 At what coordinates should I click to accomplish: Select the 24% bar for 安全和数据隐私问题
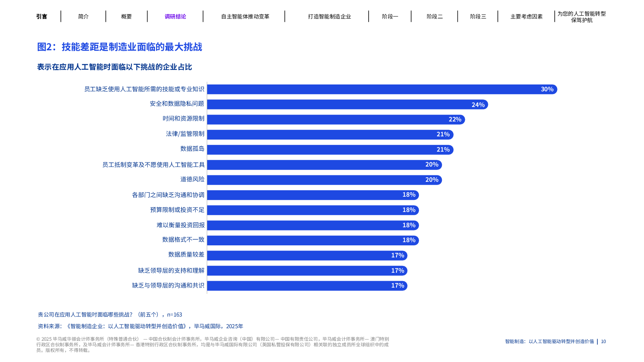click(x=347, y=105)
